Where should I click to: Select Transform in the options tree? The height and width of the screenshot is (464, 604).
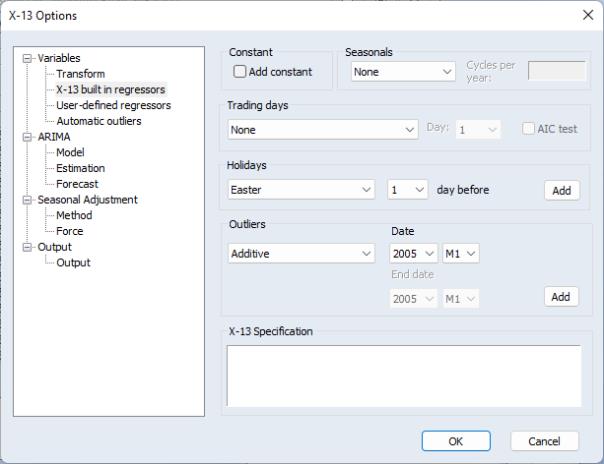coord(81,74)
